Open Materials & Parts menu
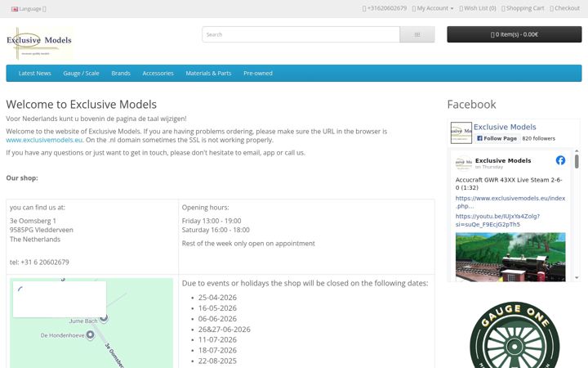Screen dimensions: 588x368 point(208,74)
